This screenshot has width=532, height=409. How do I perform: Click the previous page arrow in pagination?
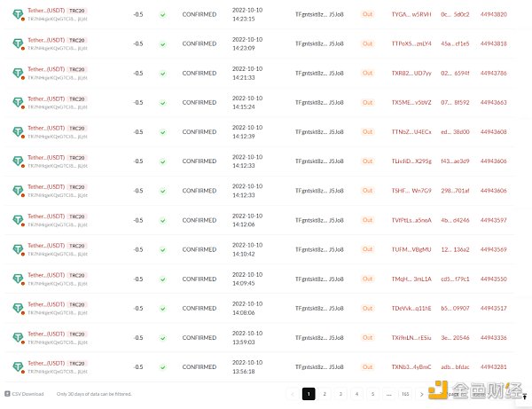[x=292, y=393]
